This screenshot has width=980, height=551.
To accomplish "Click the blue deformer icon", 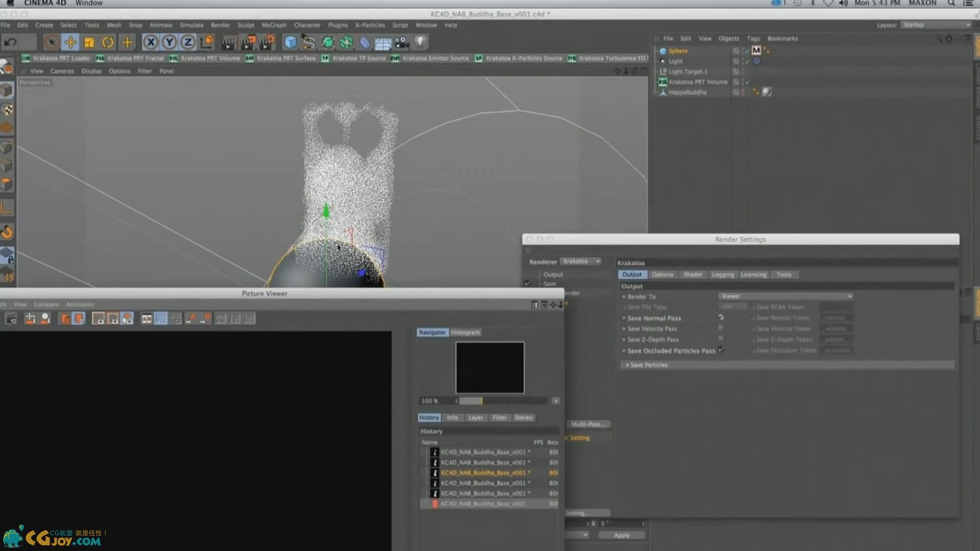I will (x=365, y=42).
